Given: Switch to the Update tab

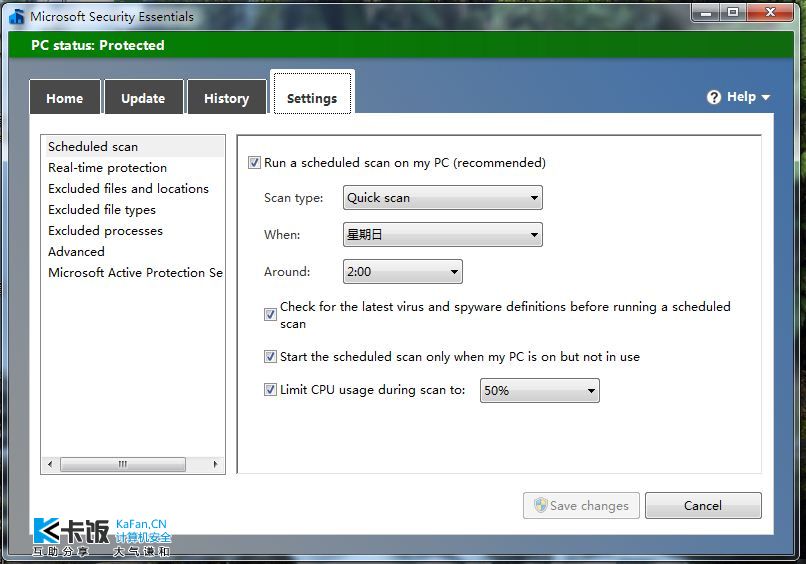Looking at the screenshot, I should 143,98.
